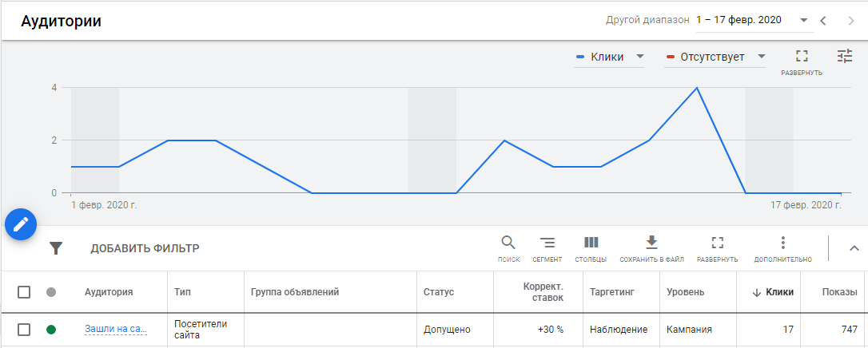Click the Поиск search icon

[508, 243]
